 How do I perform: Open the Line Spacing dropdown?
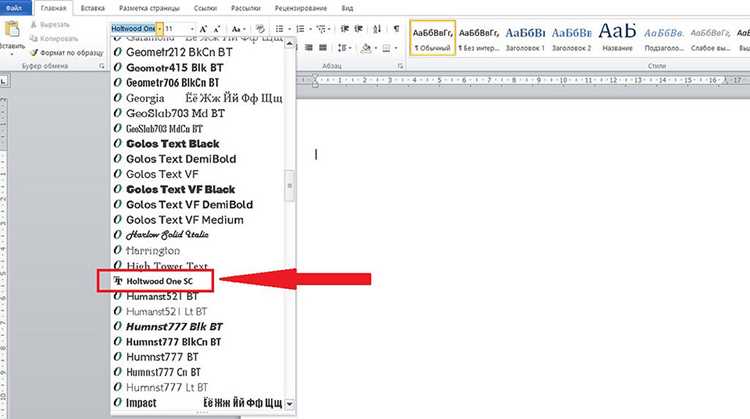point(344,48)
